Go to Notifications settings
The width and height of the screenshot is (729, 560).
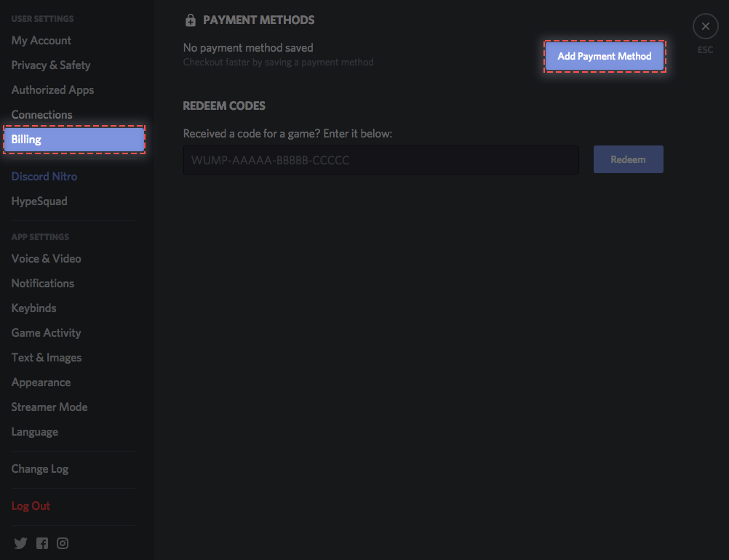pyautogui.click(x=43, y=283)
